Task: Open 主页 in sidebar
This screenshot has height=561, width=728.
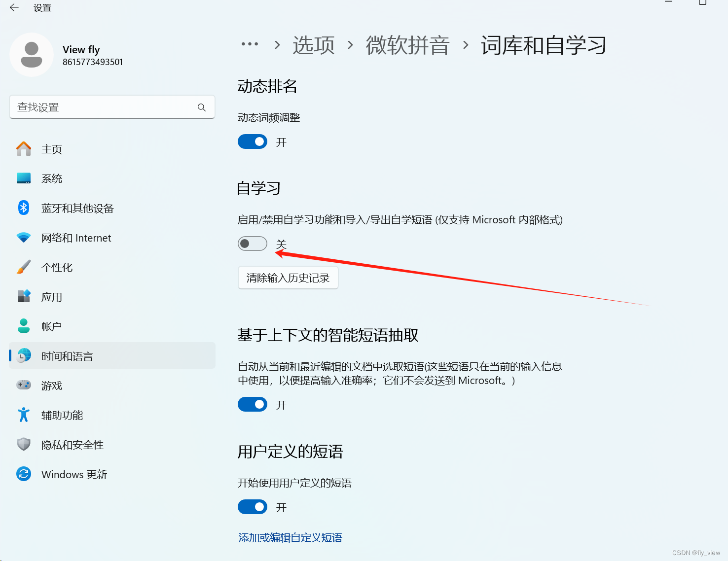Action: click(112, 149)
